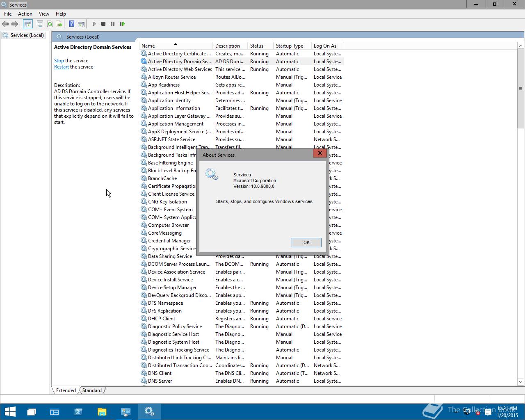Open Server Manager from the taskbar
The height and width of the screenshot is (420, 525).
pyautogui.click(x=55, y=411)
